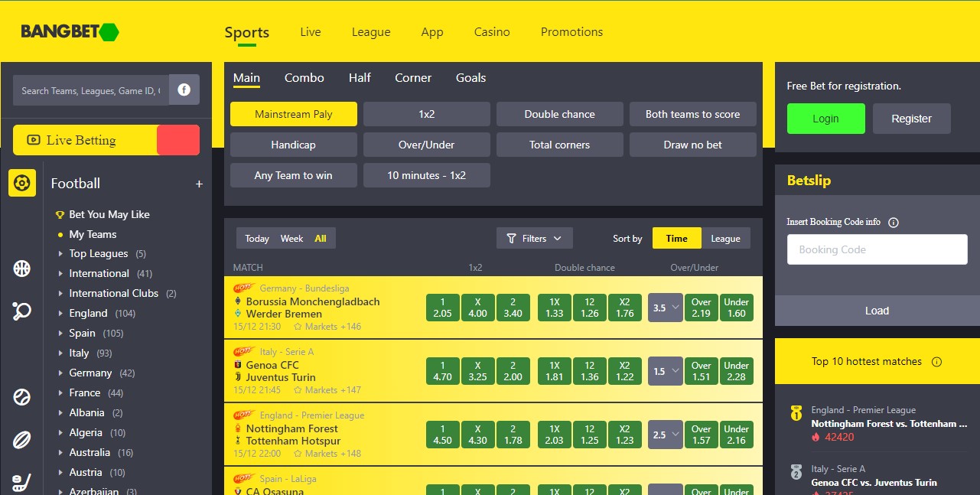Image resolution: width=980 pixels, height=495 pixels.
Task: Expand the England leagues list
Action: coord(61,313)
